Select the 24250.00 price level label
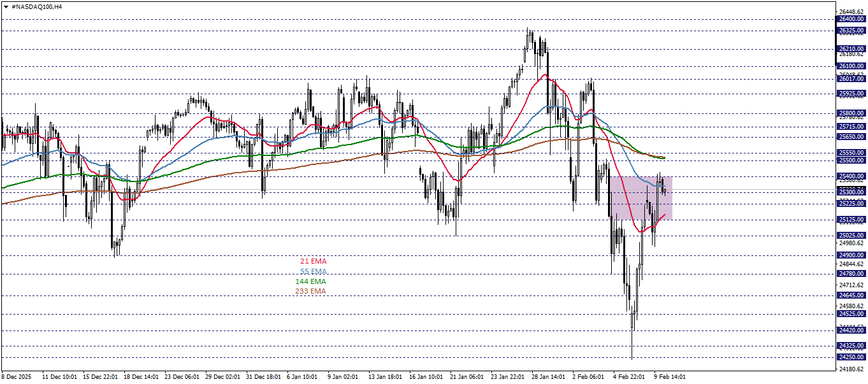 [x=852, y=357]
